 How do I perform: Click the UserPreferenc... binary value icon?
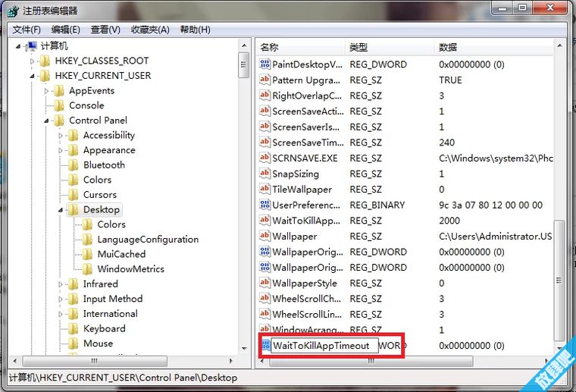pos(265,205)
